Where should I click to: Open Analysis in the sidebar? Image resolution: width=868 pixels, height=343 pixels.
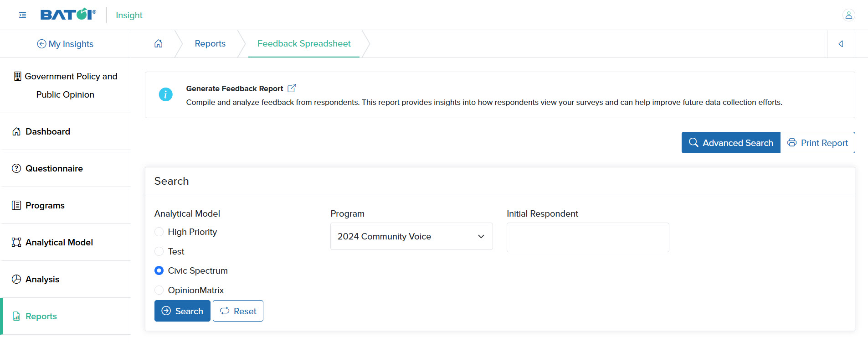click(x=66, y=279)
